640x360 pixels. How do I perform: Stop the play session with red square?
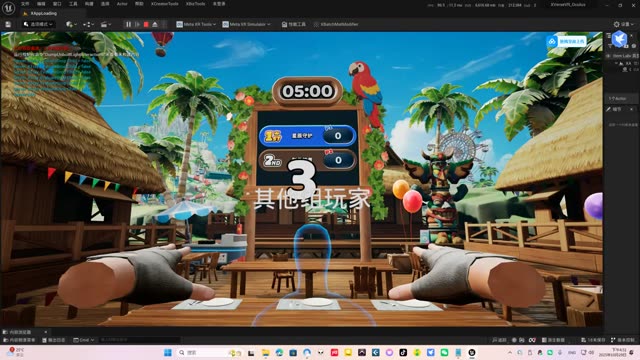146,24
